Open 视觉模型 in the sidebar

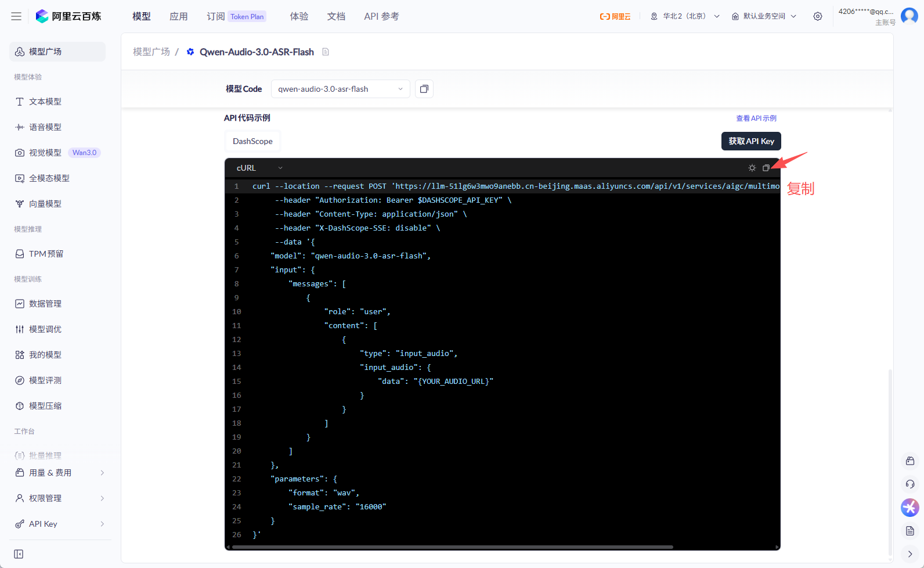(x=57, y=153)
